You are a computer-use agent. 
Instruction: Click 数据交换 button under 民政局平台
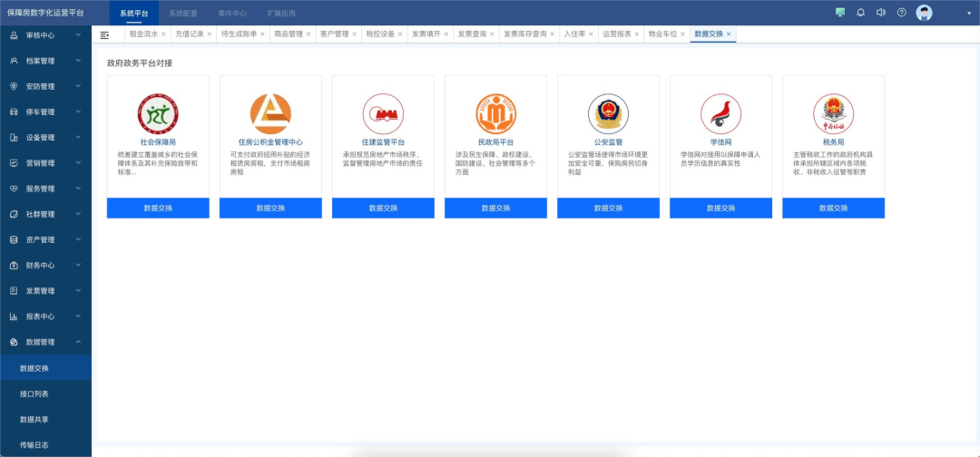point(495,208)
